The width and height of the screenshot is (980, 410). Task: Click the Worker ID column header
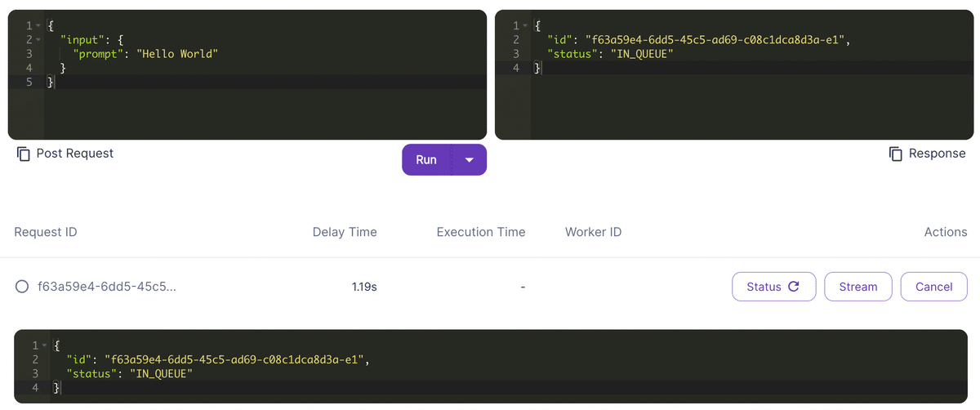pos(593,232)
